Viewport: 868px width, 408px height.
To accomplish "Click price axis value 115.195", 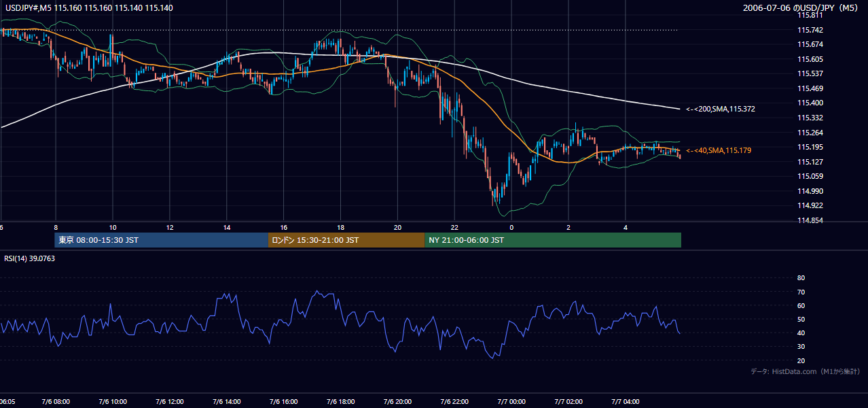I will pos(811,147).
